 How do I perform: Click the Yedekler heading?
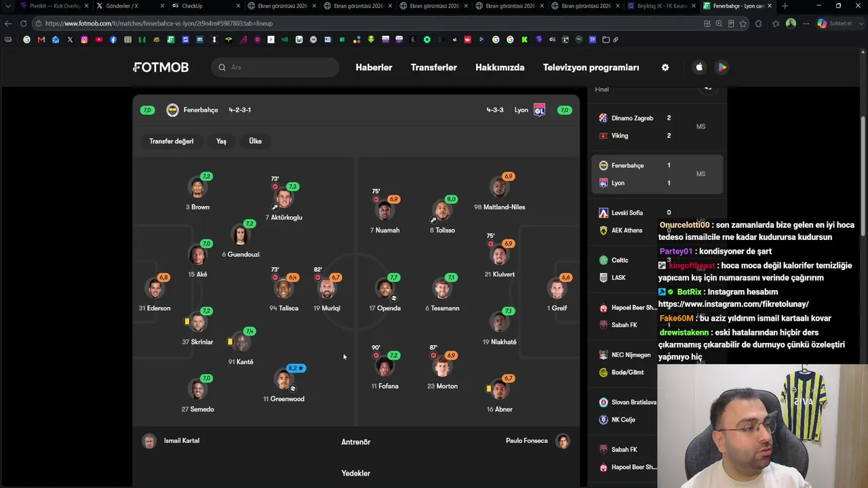pos(356,473)
